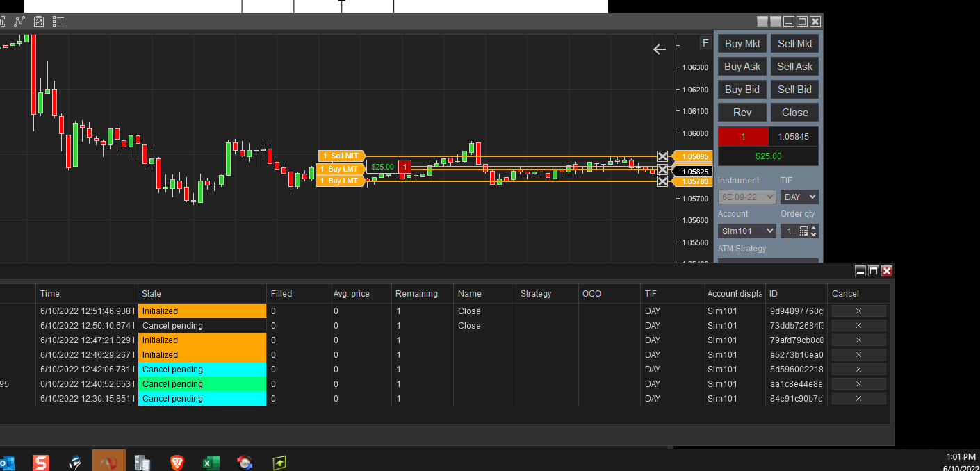The image size is (980, 471).
Task: Click the scroll-back arrow on the chart
Action: (x=660, y=49)
